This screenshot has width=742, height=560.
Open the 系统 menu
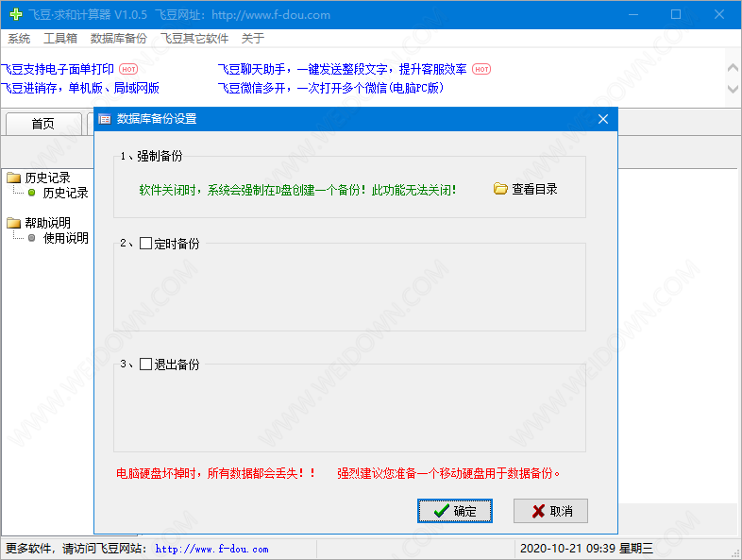tap(19, 39)
